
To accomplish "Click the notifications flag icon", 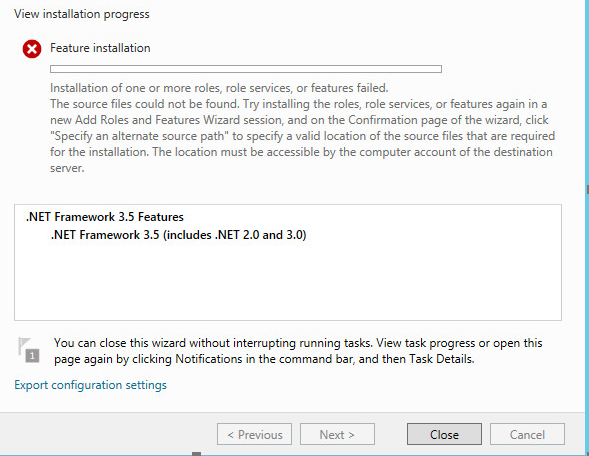I will pos(29,350).
